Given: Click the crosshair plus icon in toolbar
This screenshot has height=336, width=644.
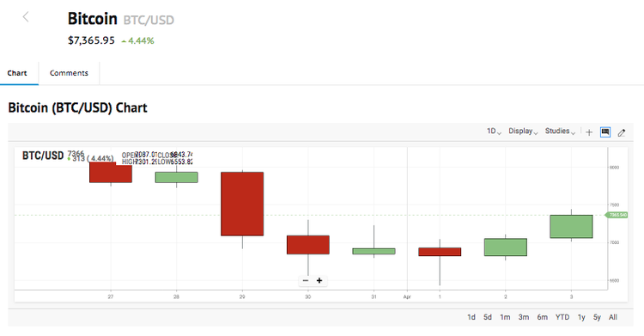Looking at the screenshot, I should [589, 132].
